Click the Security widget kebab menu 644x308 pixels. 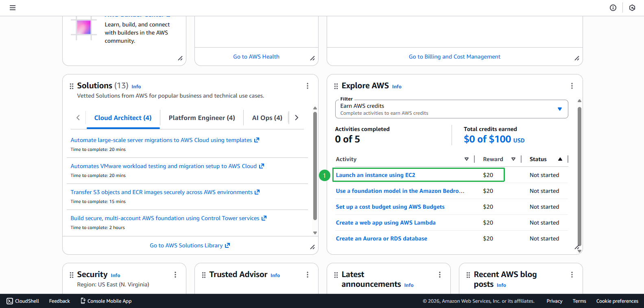[175, 275]
